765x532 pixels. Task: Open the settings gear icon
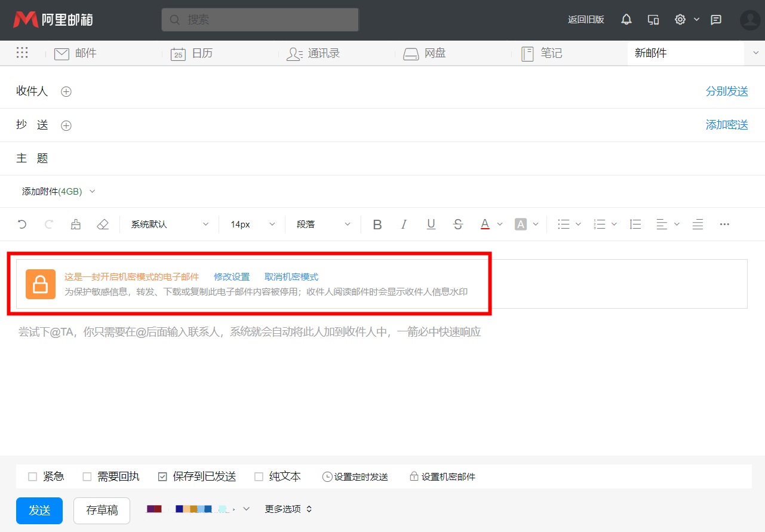[x=680, y=20]
